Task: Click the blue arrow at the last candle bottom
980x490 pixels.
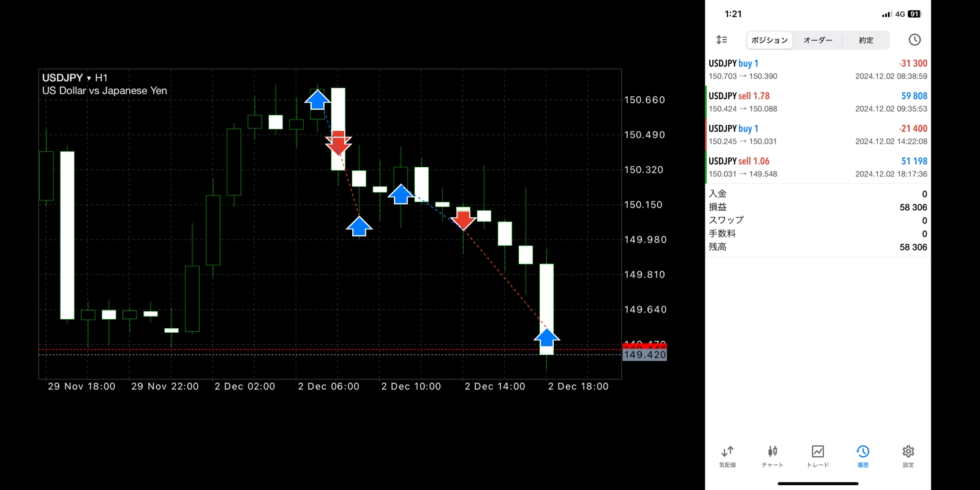Action: (x=546, y=337)
